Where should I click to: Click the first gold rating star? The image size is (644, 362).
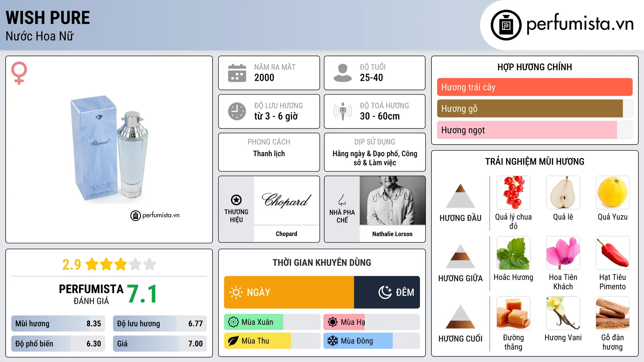pos(92,264)
